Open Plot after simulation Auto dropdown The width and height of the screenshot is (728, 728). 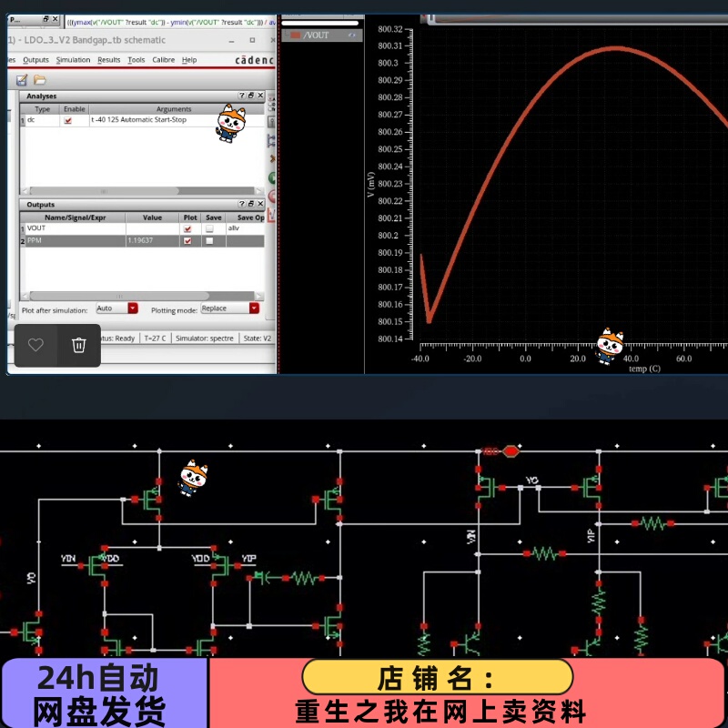[x=133, y=308]
